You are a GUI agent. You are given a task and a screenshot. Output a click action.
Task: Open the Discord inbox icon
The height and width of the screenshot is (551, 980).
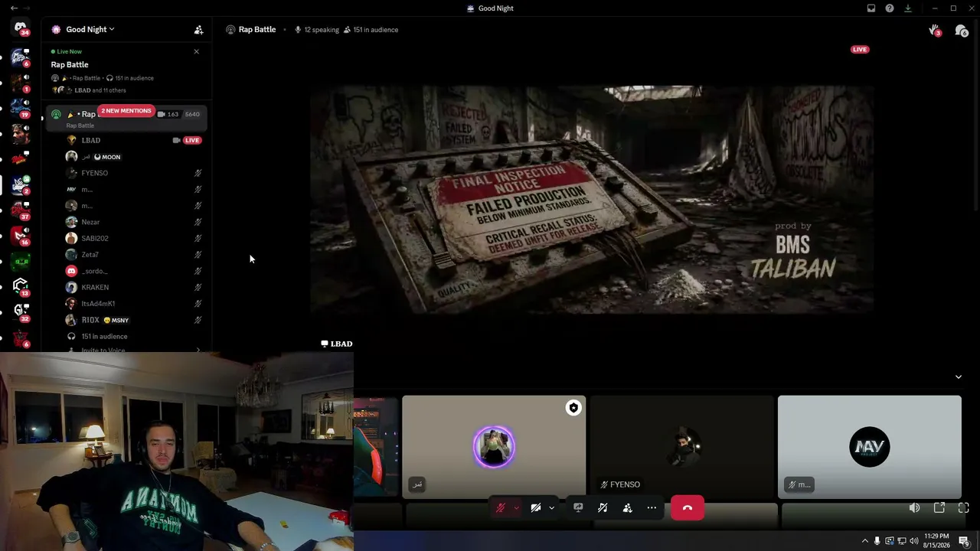(x=871, y=8)
